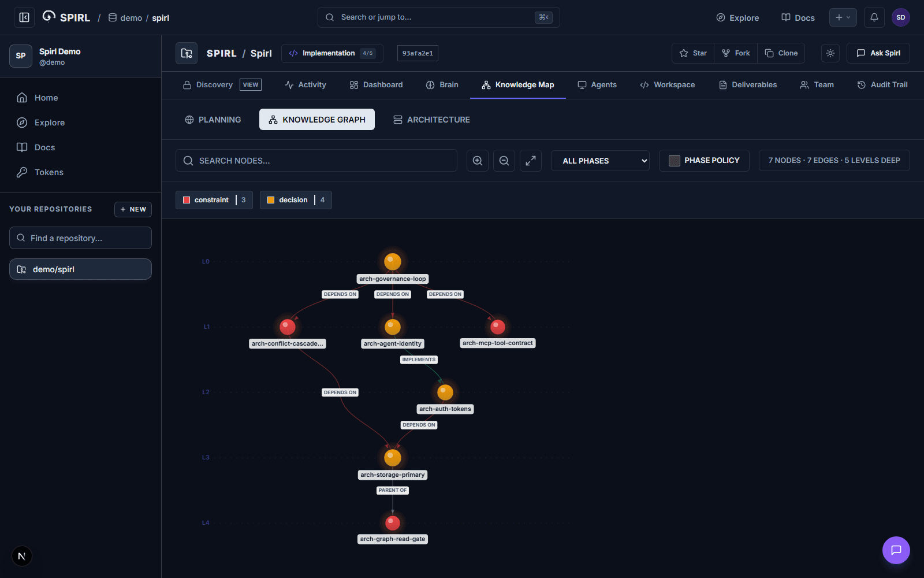The image size is (924, 578).
Task: Select the arch-graph-read-gate node
Action: click(x=393, y=523)
